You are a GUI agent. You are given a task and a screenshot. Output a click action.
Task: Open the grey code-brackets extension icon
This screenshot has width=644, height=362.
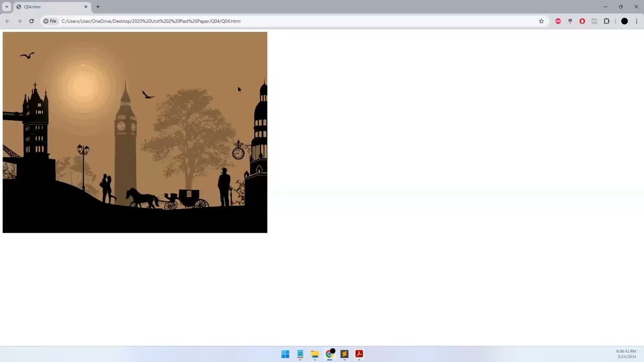point(594,21)
